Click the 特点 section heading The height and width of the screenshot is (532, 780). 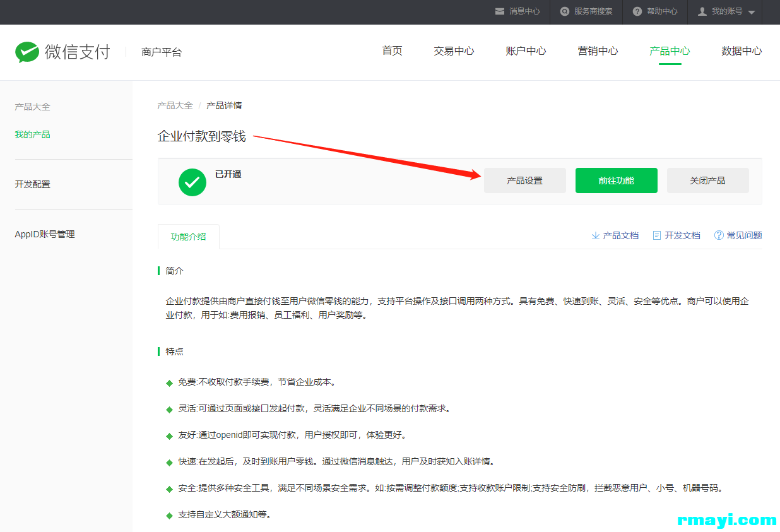click(174, 352)
